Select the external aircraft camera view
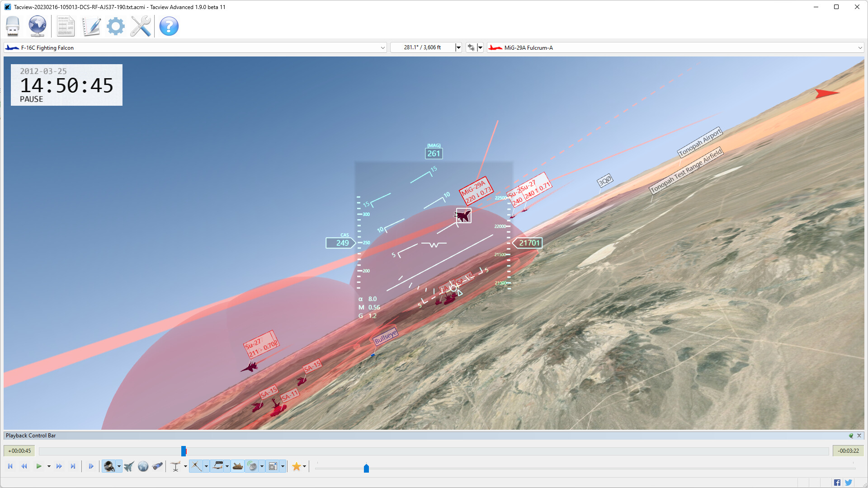 pos(128,466)
